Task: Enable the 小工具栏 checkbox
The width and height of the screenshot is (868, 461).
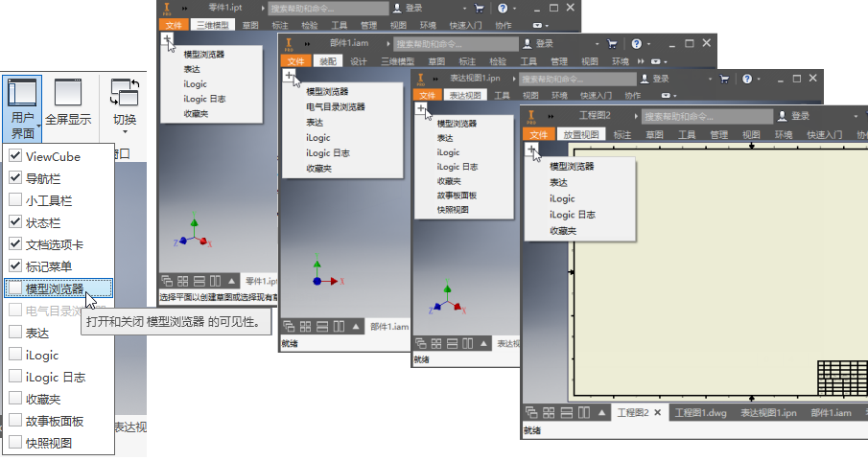Action: [15, 199]
